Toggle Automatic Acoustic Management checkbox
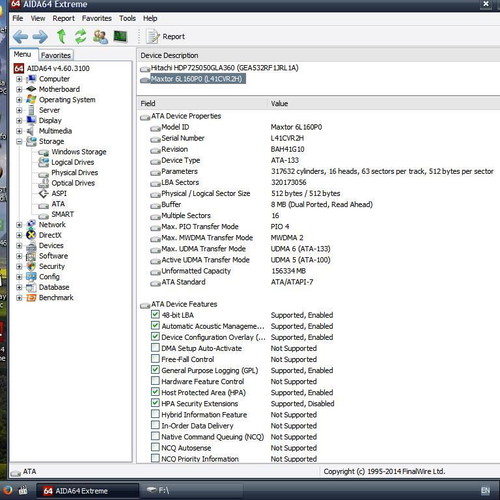The image size is (500, 500). coord(155,325)
